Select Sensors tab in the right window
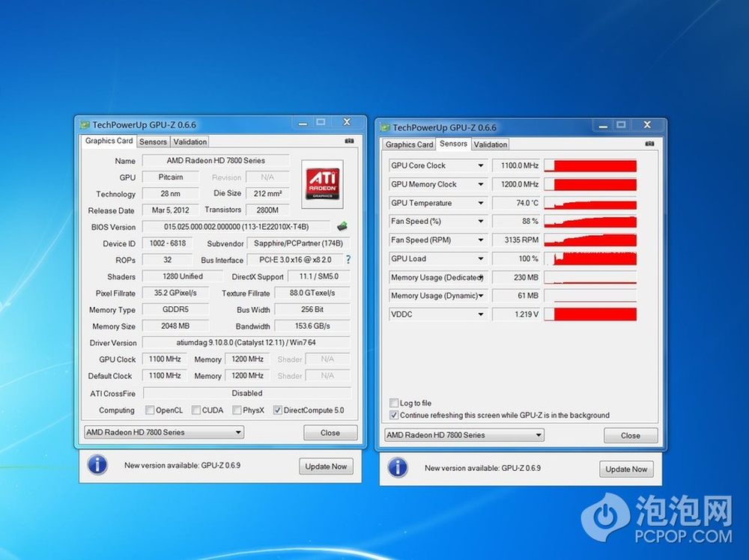Viewport: 749px width, 560px height. pyautogui.click(x=453, y=144)
